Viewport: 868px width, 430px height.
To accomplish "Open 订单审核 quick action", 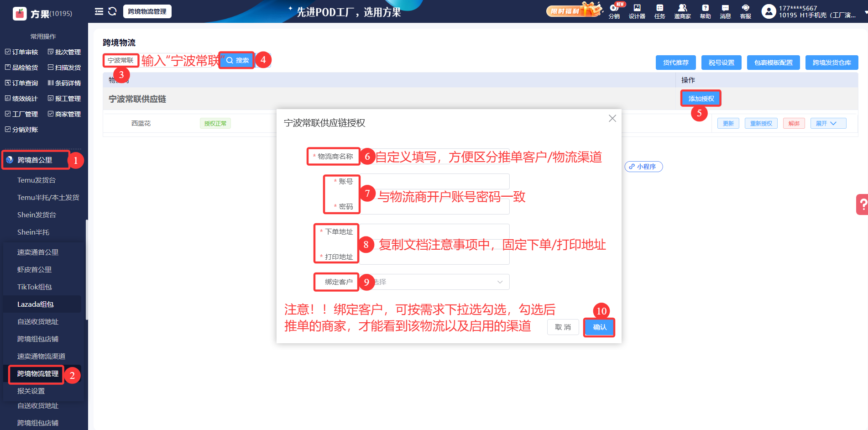I will coord(21,52).
